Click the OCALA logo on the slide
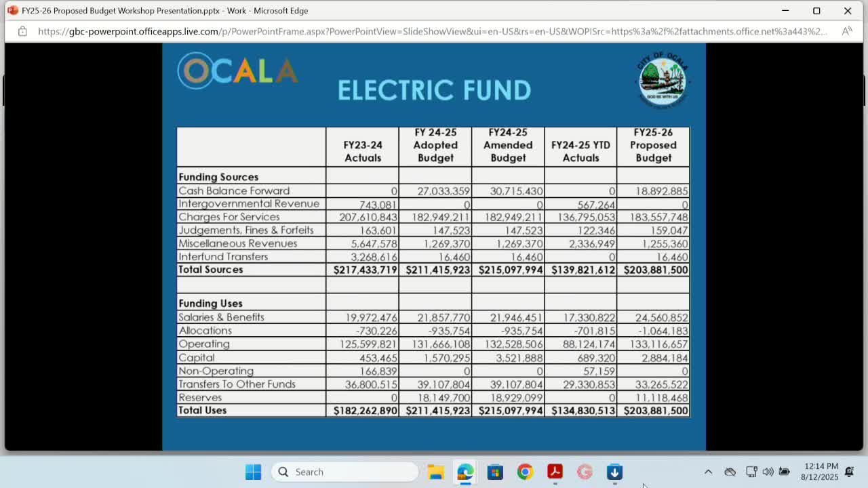868x488 pixels. pos(237,70)
